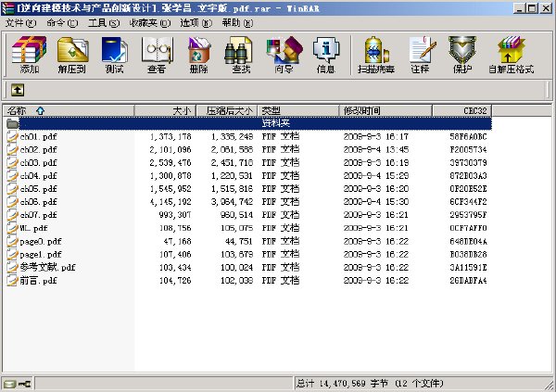Open the 帮助 (Help) menu
The image size is (556, 392).
tap(237, 23)
